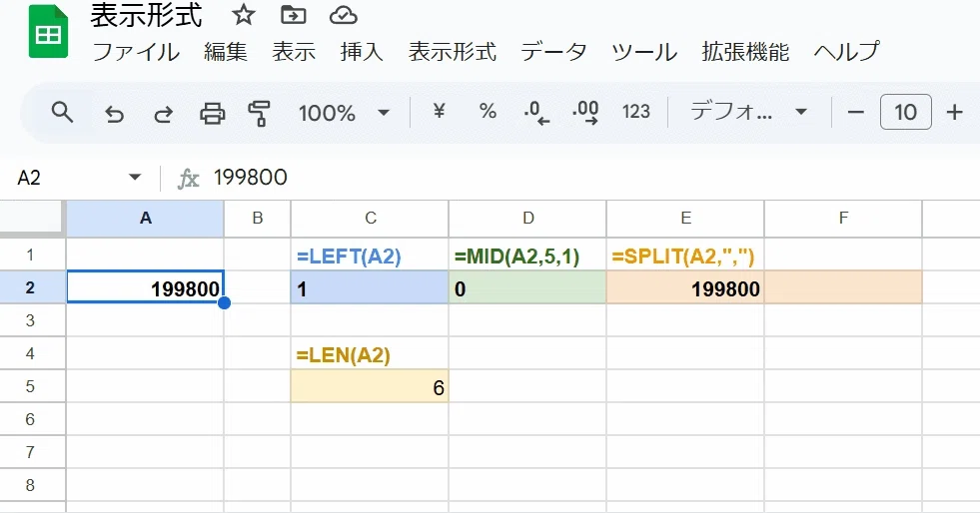
Task: Decrease decimal places
Action: point(536,113)
